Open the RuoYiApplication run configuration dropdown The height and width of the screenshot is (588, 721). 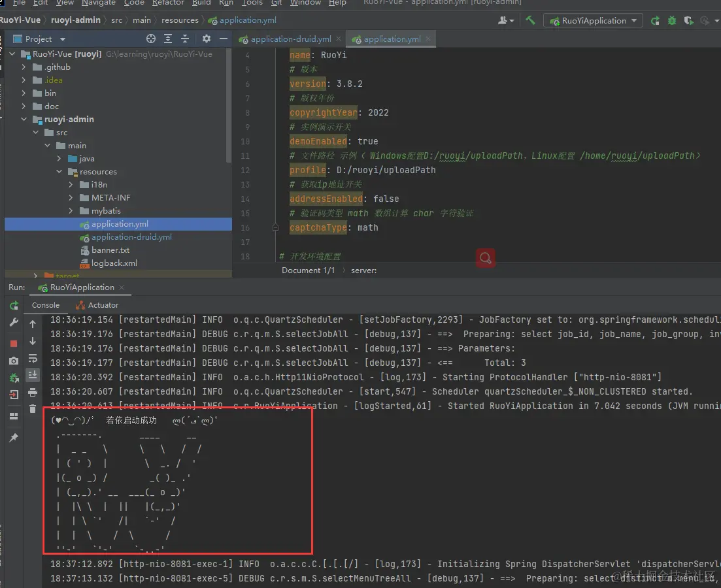click(593, 21)
